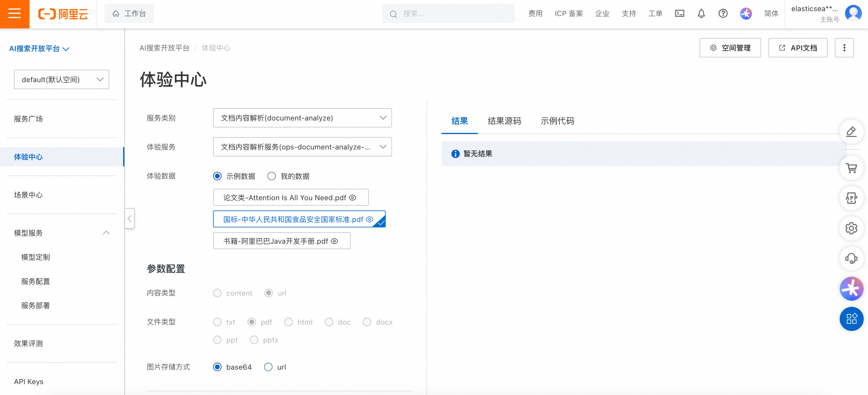Open the API文档 link button
Screen dimensions: 868x395
tap(797, 48)
